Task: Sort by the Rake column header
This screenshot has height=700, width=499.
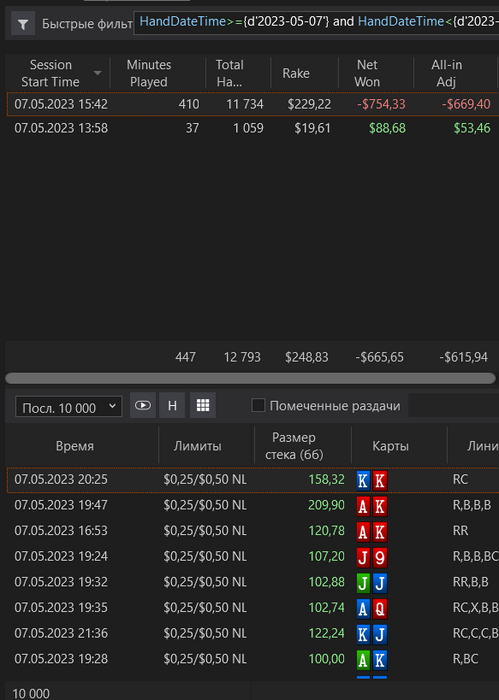Action: coord(296,73)
